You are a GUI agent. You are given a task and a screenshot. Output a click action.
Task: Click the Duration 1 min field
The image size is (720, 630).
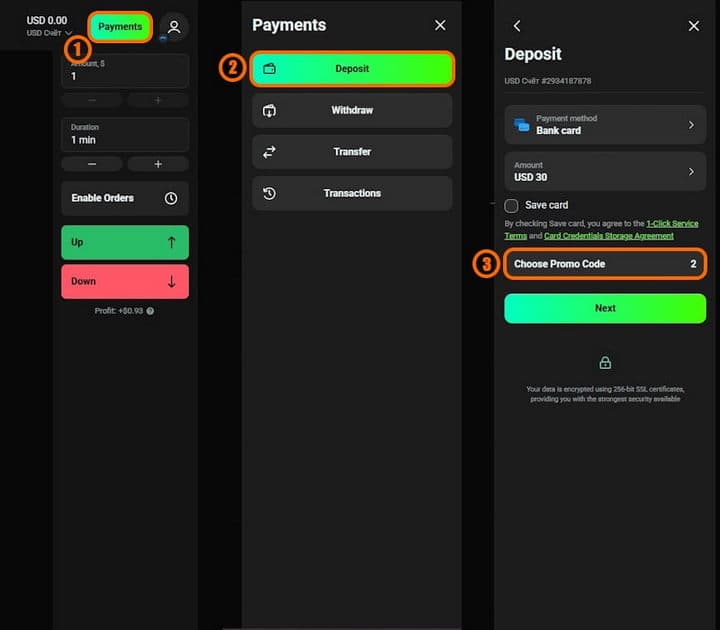(x=125, y=135)
